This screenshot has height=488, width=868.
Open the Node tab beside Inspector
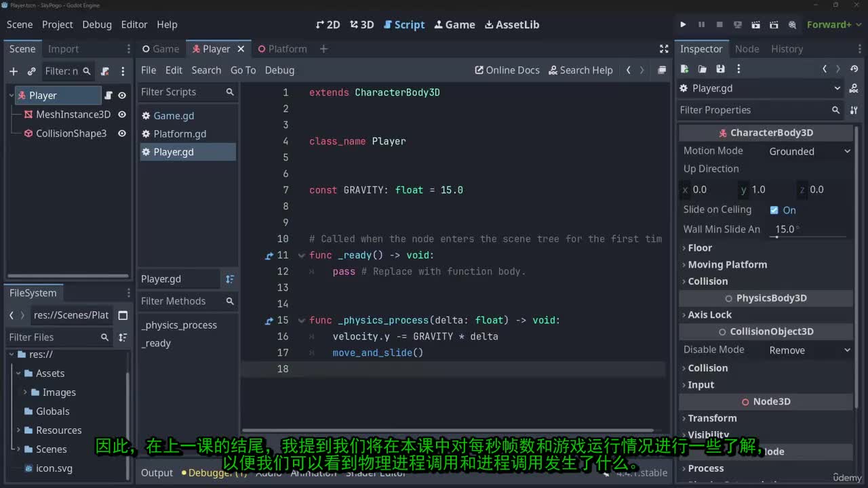[x=747, y=49]
